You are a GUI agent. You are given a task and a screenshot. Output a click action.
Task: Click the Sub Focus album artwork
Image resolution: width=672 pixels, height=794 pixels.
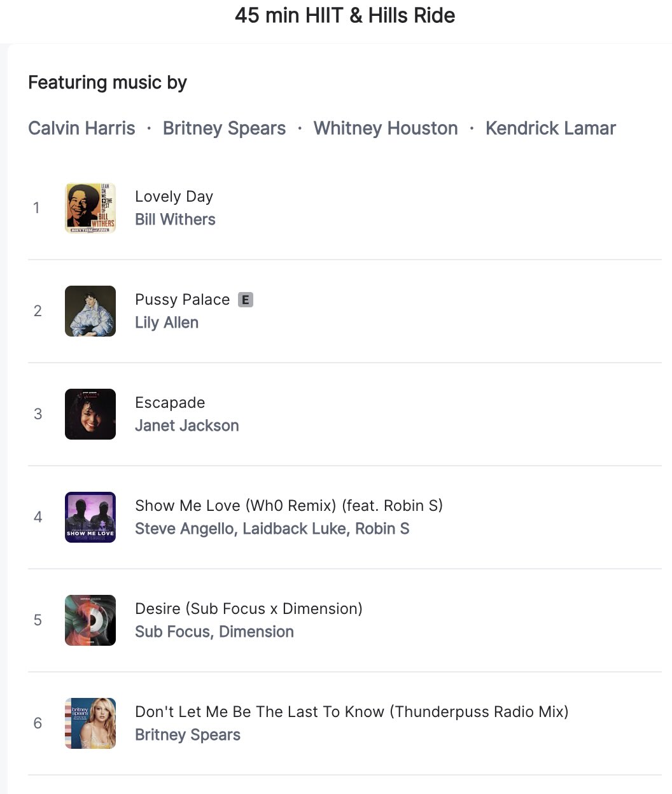(90, 620)
